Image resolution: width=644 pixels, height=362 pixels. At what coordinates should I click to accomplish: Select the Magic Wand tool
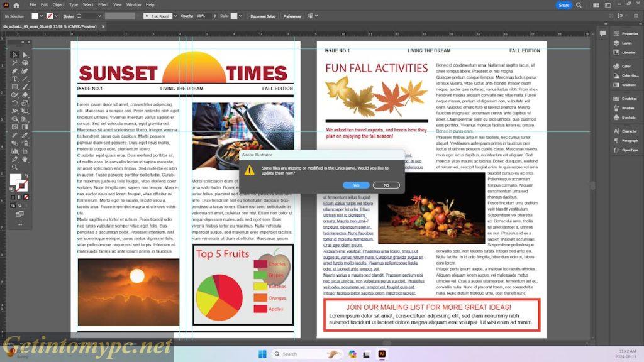[x=14, y=63]
